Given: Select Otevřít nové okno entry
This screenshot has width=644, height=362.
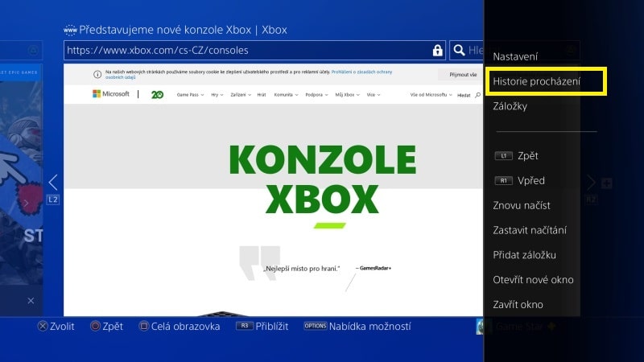Looking at the screenshot, I should (x=533, y=280).
